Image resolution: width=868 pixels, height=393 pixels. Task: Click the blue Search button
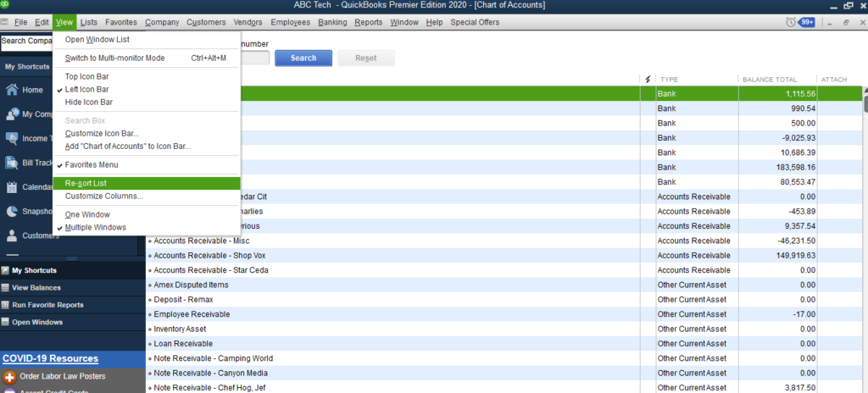303,58
